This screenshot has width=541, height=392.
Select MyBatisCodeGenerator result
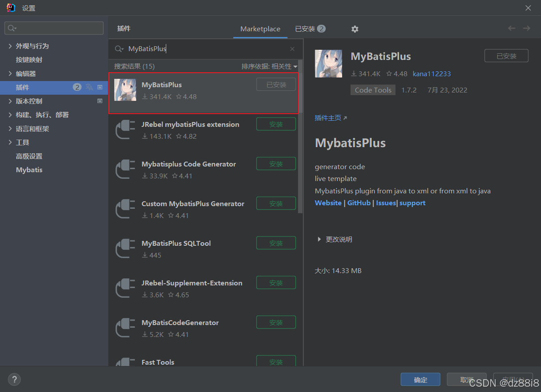[204, 331]
